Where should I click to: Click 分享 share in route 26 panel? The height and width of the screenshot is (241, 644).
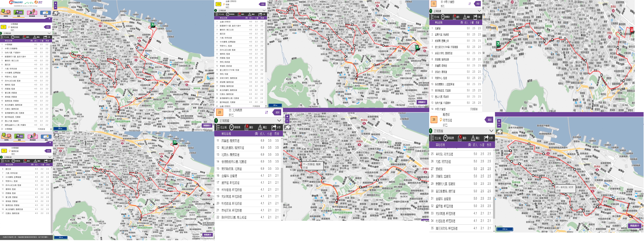click(488, 138)
